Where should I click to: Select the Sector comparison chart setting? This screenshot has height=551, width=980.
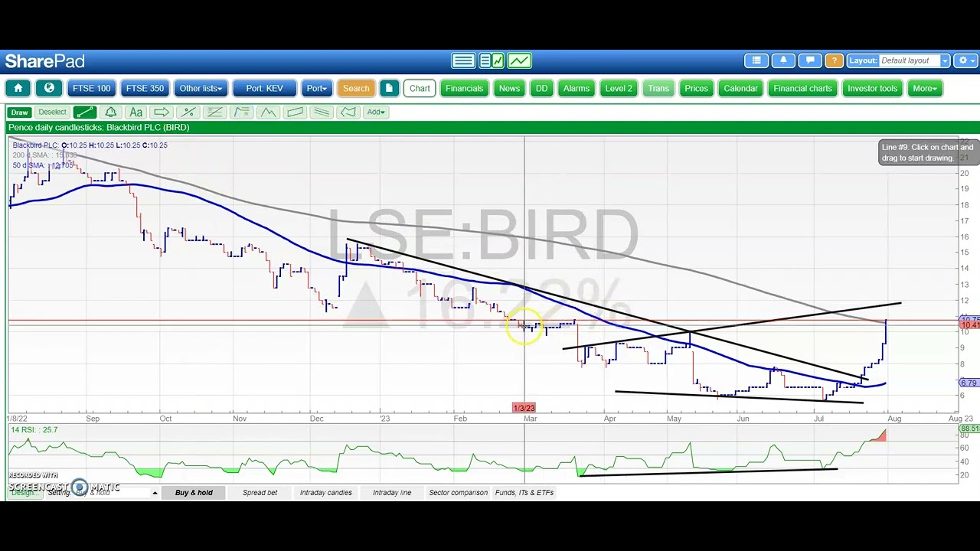[458, 493]
